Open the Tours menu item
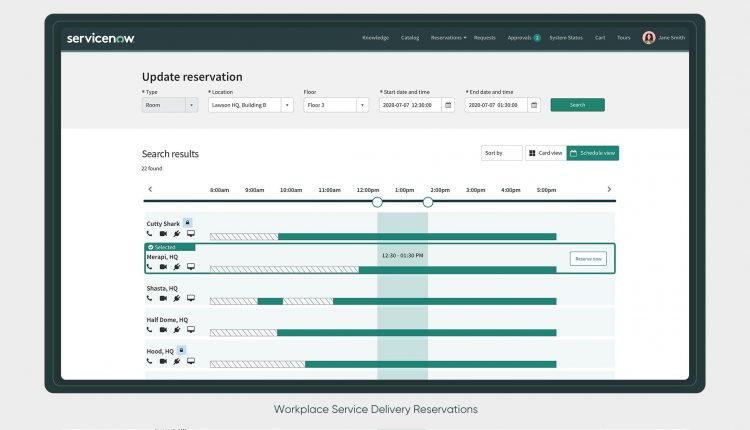 (623, 38)
